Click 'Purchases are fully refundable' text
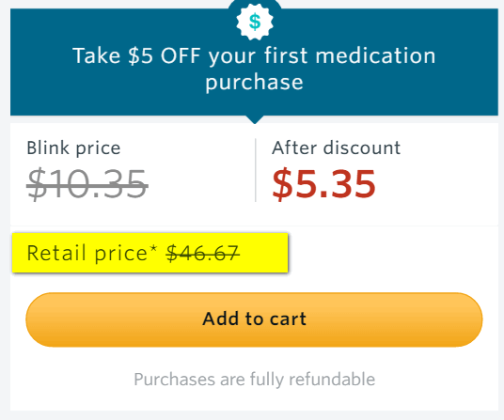Image resolution: width=504 pixels, height=420 pixels. click(x=254, y=380)
